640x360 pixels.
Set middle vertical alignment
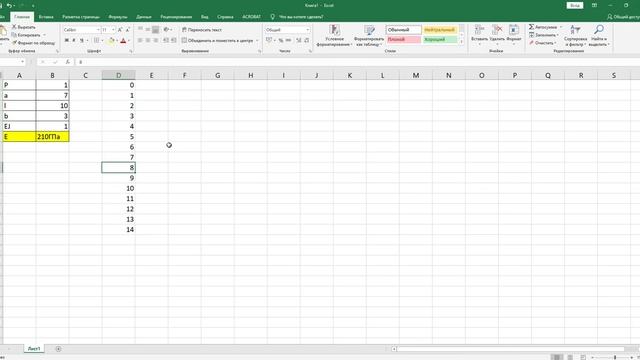(x=148, y=30)
